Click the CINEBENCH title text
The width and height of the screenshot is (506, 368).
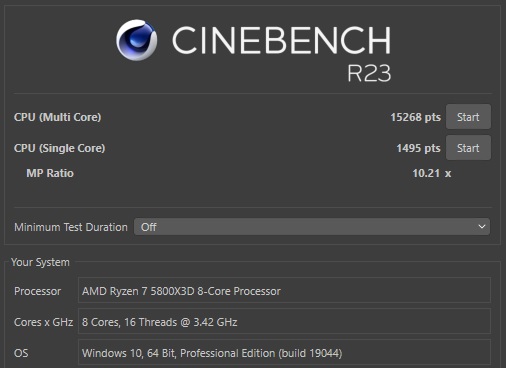[x=281, y=40]
